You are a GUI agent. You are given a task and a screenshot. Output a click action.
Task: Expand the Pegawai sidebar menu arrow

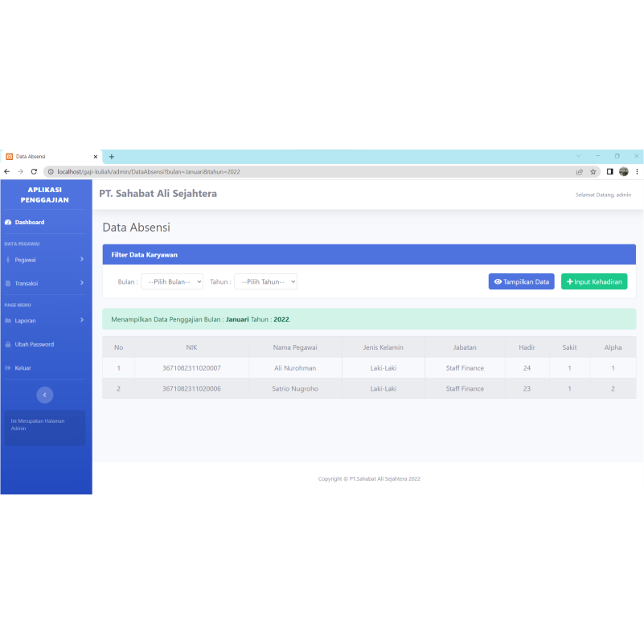[x=82, y=259]
